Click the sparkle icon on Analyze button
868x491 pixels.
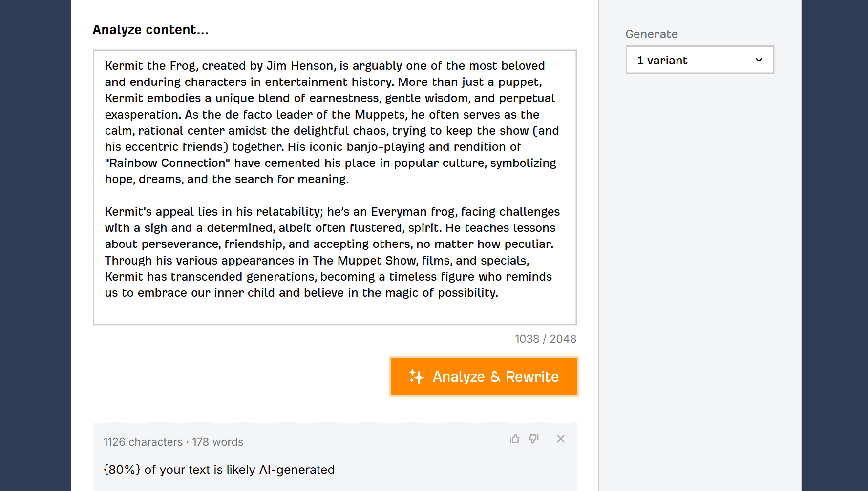click(x=416, y=376)
